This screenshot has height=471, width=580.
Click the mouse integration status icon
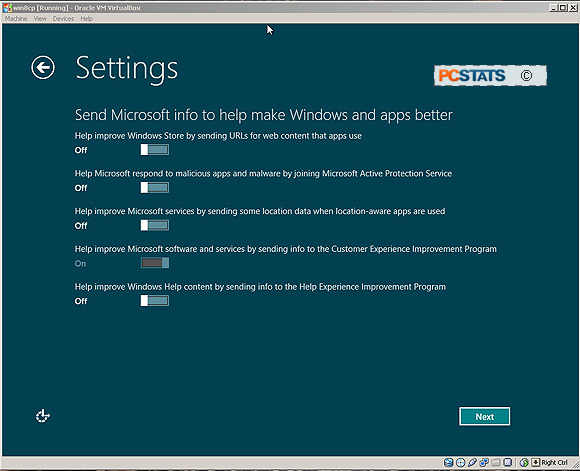(x=524, y=462)
